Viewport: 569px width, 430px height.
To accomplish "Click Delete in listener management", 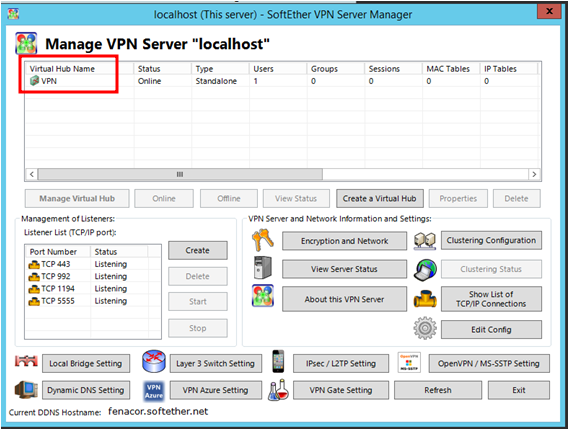I will tap(198, 276).
